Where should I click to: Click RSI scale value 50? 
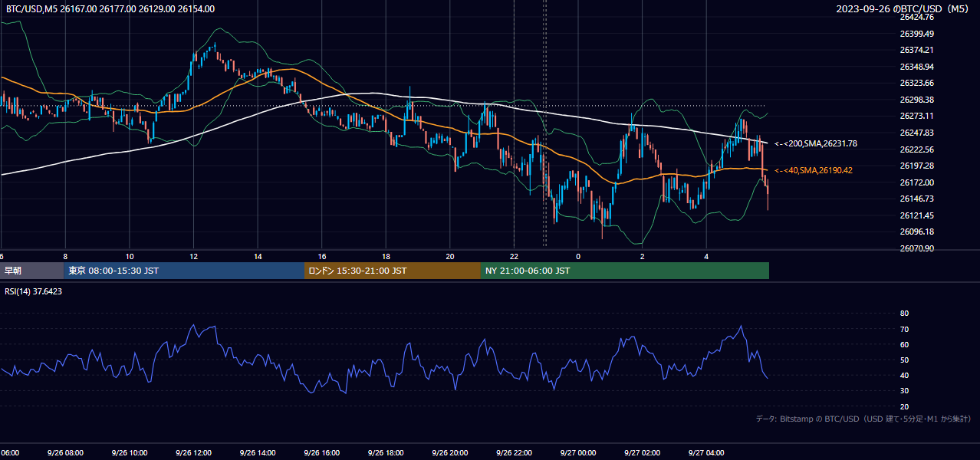tap(904, 360)
